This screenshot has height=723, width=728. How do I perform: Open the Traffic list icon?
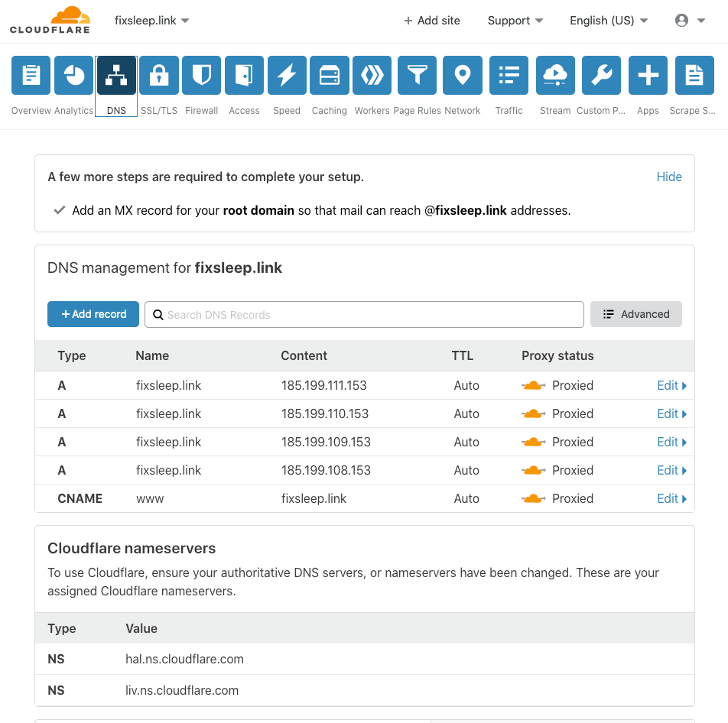509,75
